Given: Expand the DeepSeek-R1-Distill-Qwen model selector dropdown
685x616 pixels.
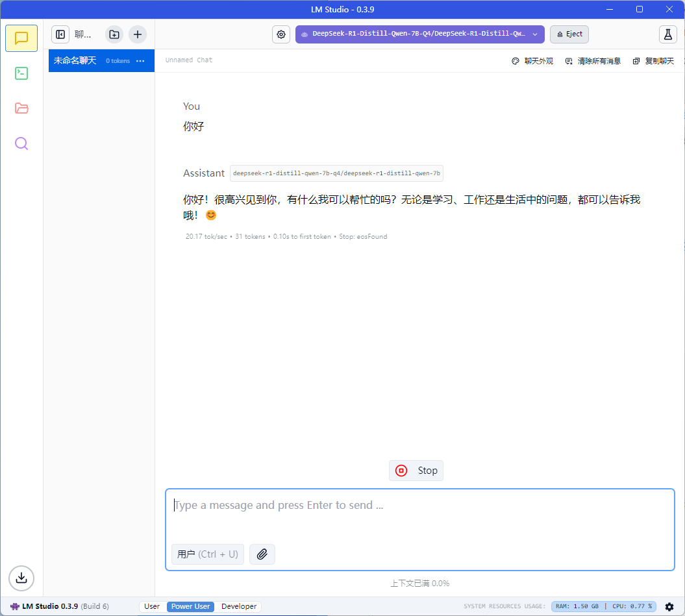Looking at the screenshot, I should (x=420, y=34).
